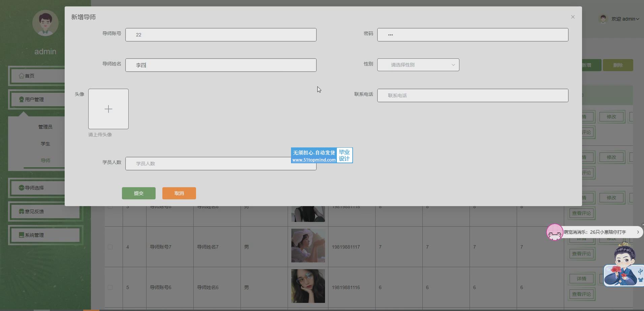The image size is (644, 311).
Task: Select 学生 in the sidebar submenu
Action: point(45,144)
